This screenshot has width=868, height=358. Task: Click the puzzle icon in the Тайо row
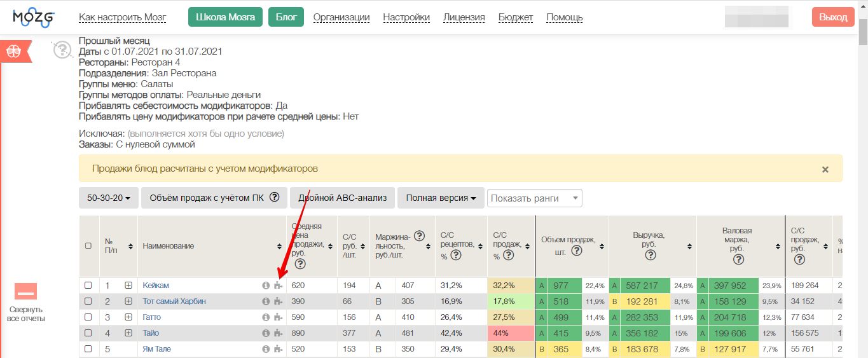point(277,333)
